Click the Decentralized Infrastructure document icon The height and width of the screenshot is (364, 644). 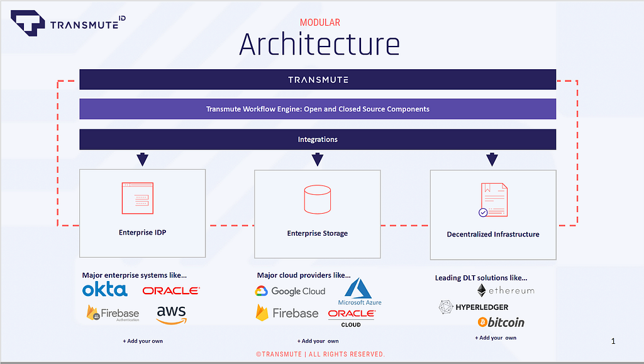(x=493, y=200)
